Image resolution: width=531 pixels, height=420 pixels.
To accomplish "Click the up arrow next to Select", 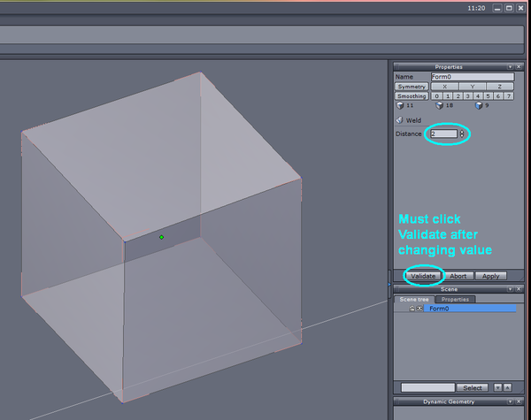I will tap(507, 387).
